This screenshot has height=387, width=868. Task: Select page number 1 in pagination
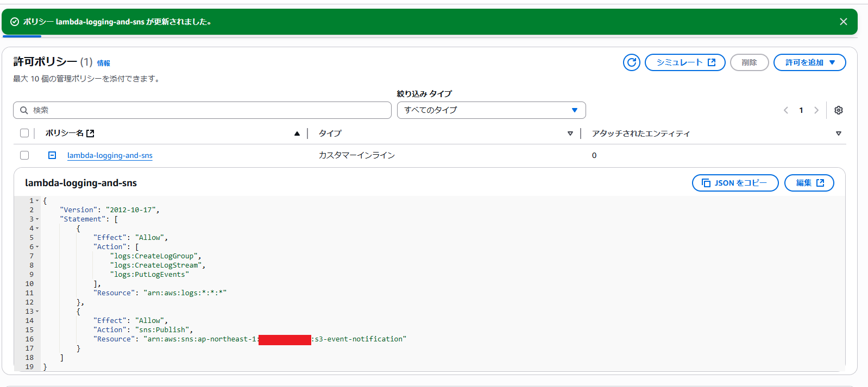click(x=801, y=110)
